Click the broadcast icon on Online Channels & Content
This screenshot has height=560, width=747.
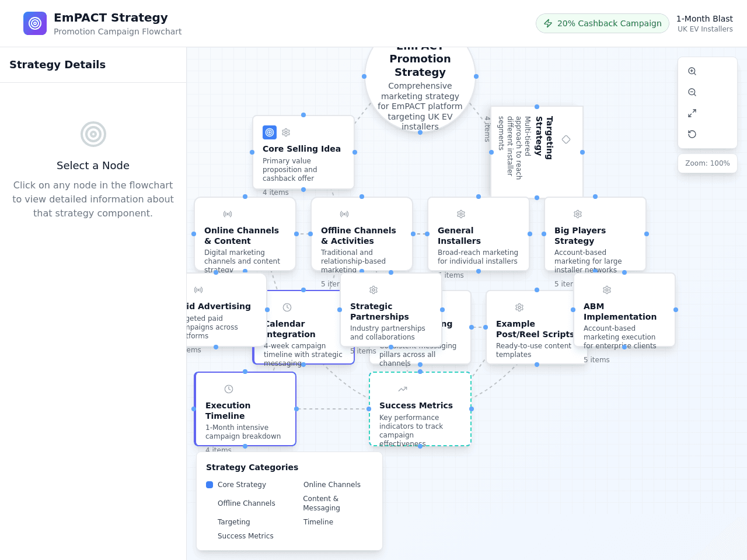coord(228,214)
